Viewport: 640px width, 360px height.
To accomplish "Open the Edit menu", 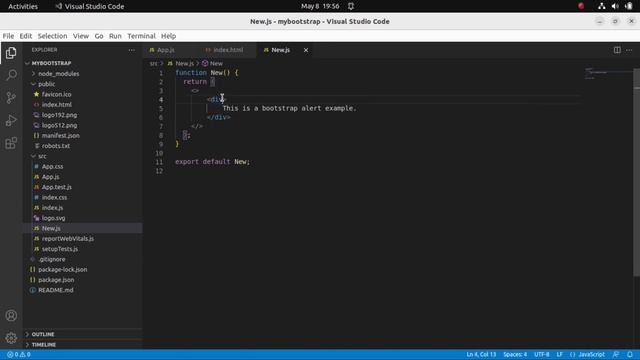I will (26, 36).
